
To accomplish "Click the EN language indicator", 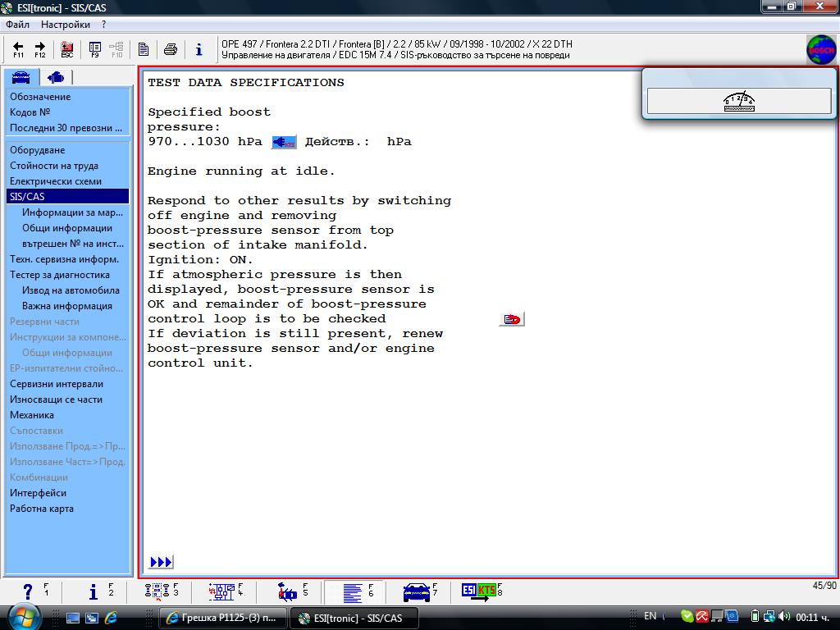I will pyautogui.click(x=650, y=616).
